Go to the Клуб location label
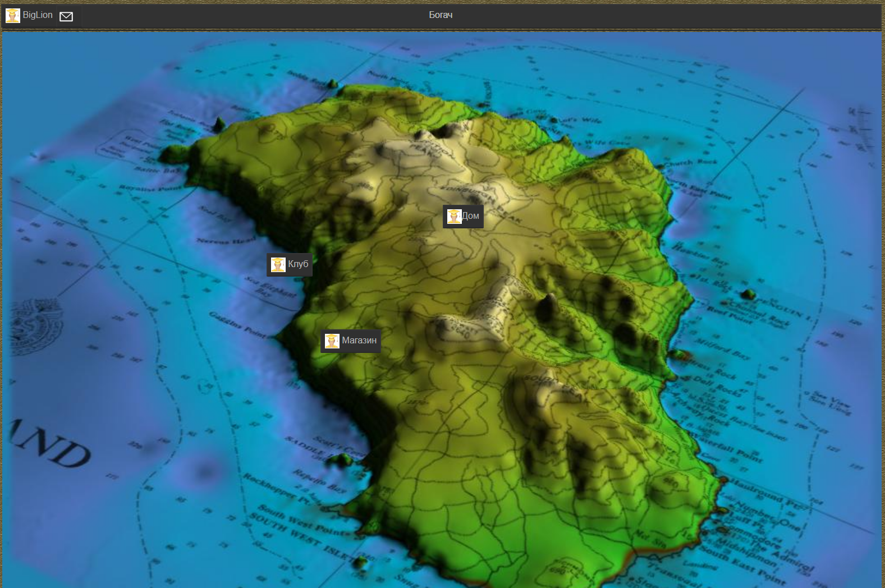This screenshot has width=885, height=588. tap(298, 264)
